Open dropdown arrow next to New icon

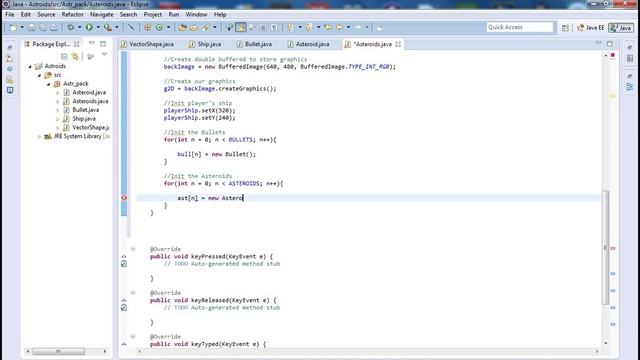coord(22,27)
